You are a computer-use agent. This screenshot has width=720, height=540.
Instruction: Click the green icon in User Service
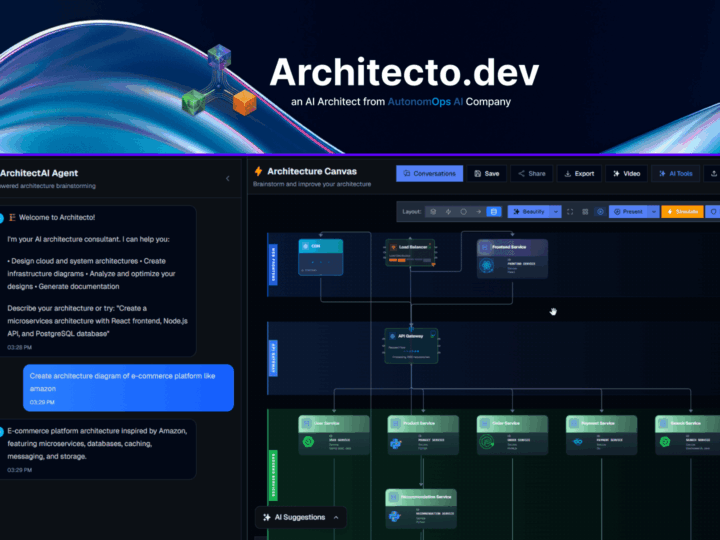(x=308, y=442)
